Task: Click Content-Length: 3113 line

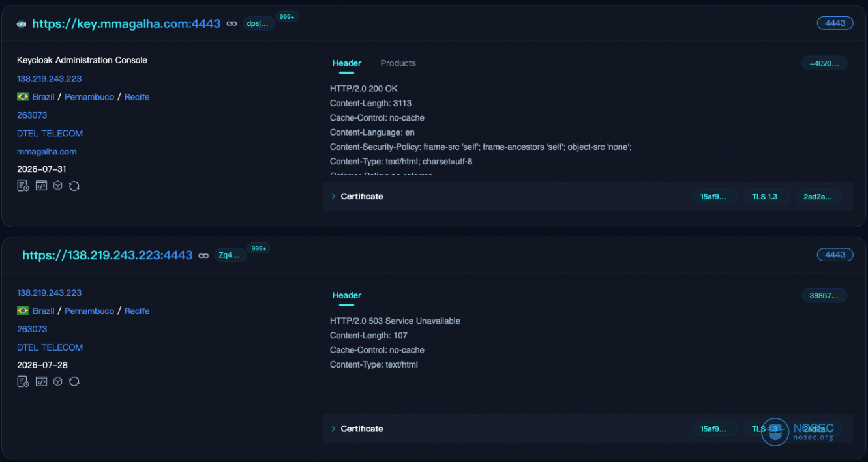Action: pyautogui.click(x=370, y=103)
